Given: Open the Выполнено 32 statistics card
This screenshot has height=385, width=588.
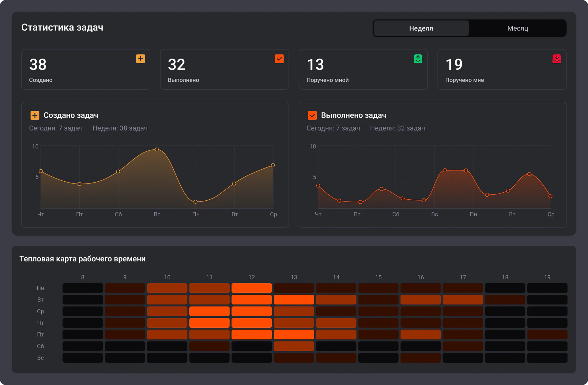Looking at the screenshot, I should tap(224, 70).
